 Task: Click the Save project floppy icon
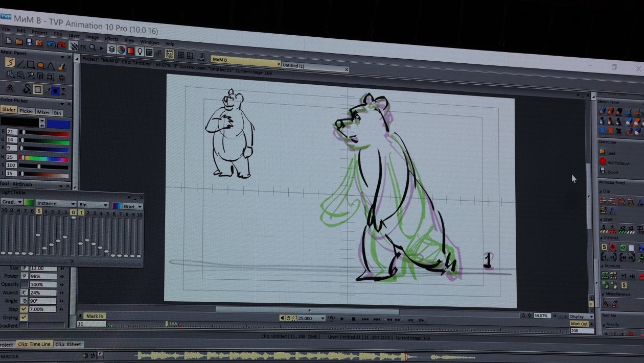29,42
